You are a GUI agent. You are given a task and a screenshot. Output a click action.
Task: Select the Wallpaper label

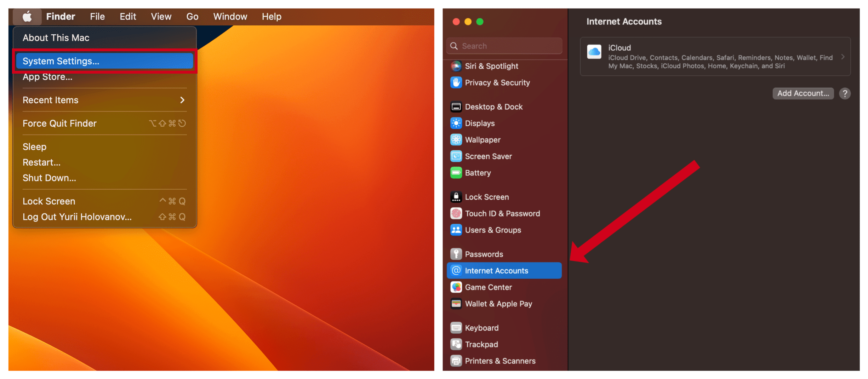pos(482,140)
